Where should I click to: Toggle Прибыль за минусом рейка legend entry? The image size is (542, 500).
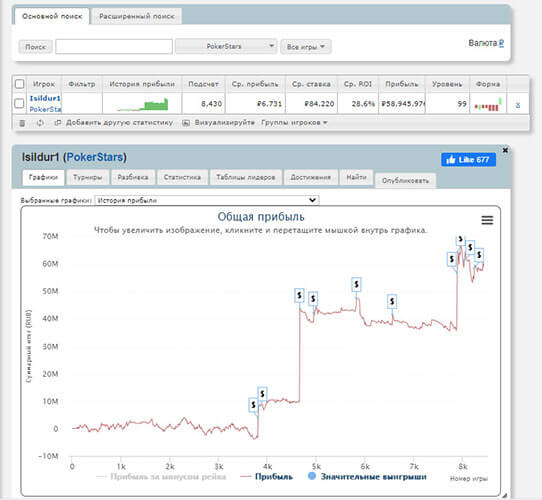pyautogui.click(x=161, y=476)
